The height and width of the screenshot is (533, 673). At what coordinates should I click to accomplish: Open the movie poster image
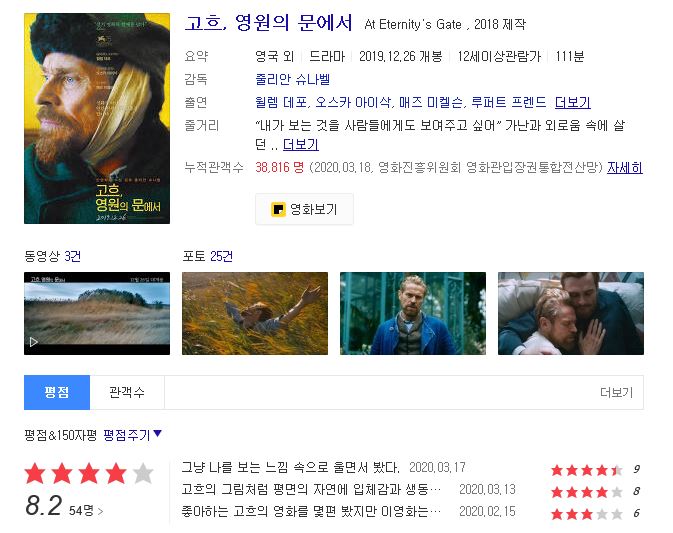(x=97, y=118)
